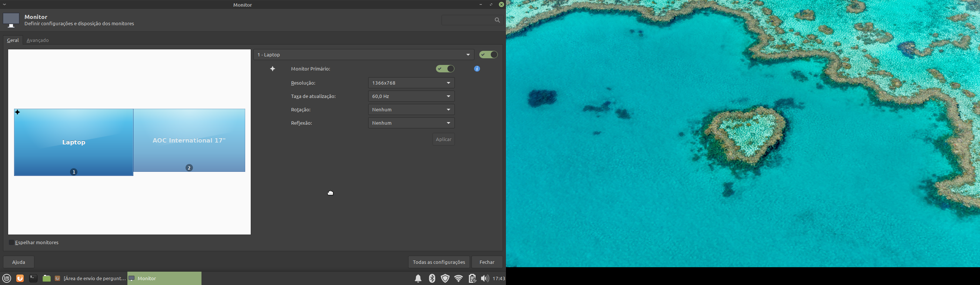Expand the Resolução dropdown
Screen dimensions: 980x285
click(411, 83)
